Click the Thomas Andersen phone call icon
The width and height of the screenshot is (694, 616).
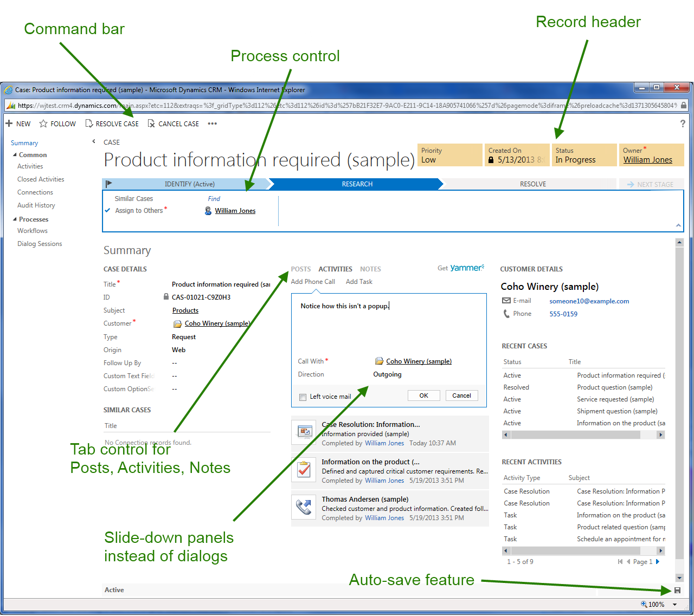(x=304, y=507)
